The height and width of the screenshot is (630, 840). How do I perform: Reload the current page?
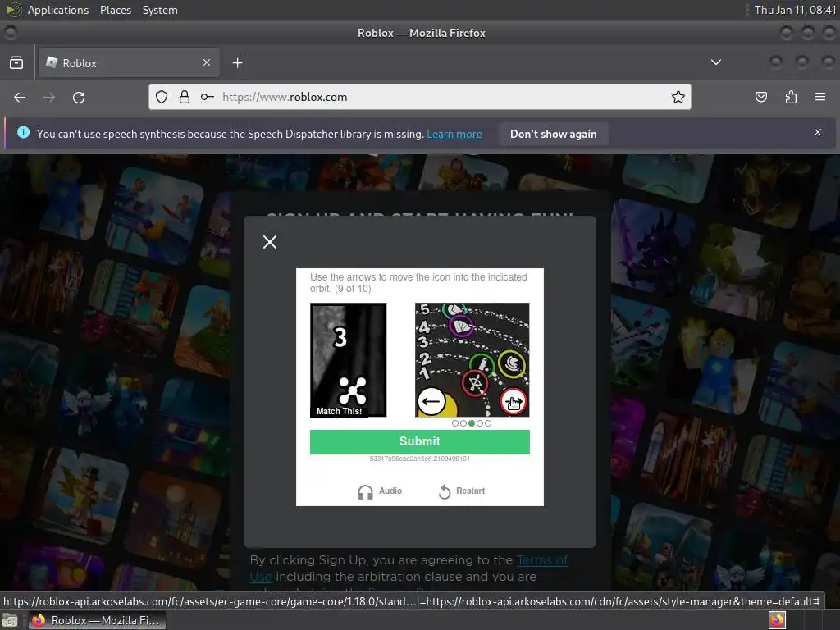click(x=79, y=97)
